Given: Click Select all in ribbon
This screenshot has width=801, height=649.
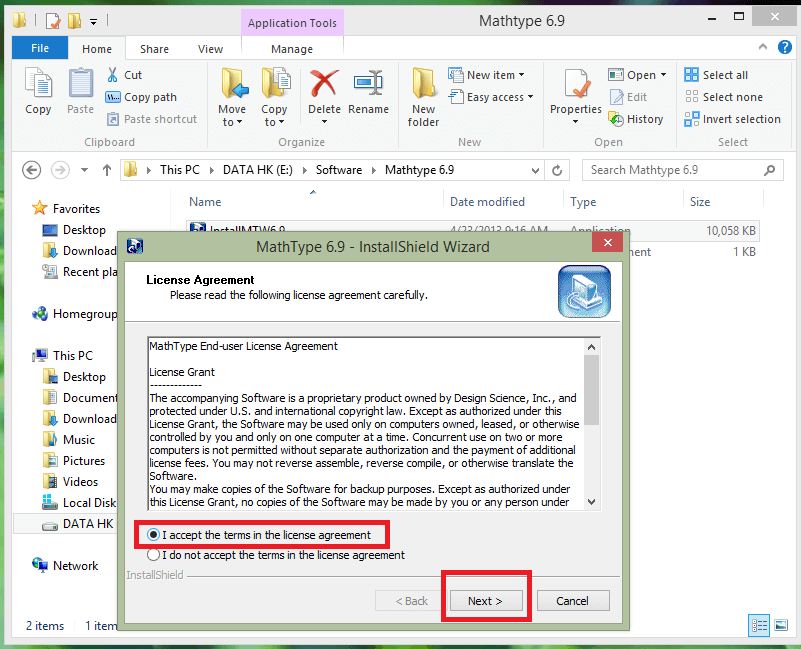Looking at the screenshot, I should [x=716, y=75].
